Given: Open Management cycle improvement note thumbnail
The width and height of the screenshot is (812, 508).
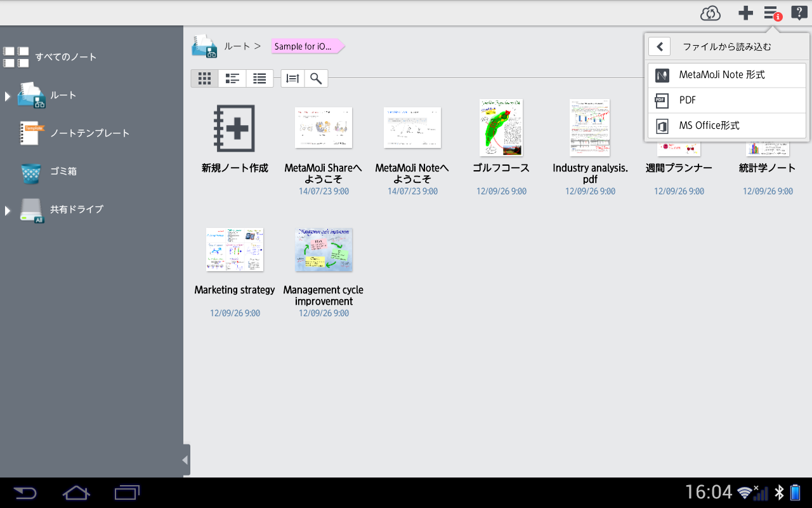Looking at the screenshot, I should click(324, 250).
